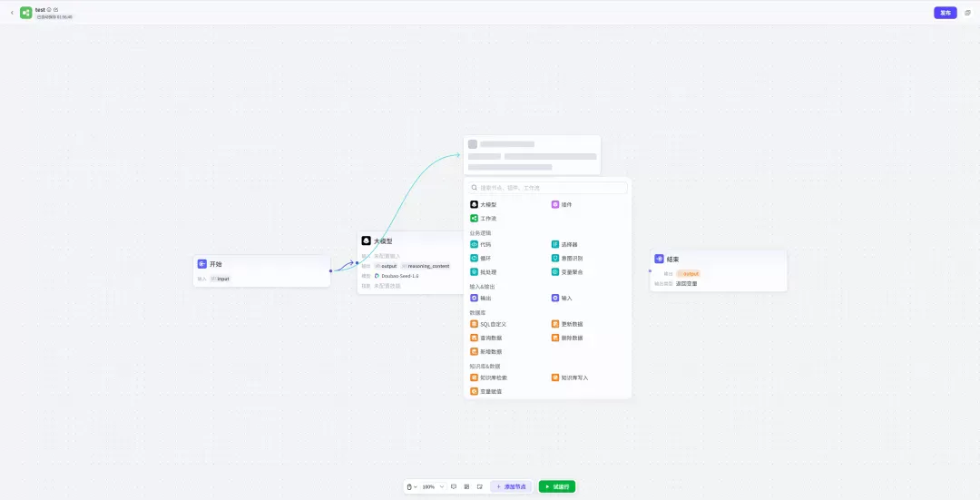This screenshot has height=500, width=980.
Task: Select the 意图识别 intent recognition node
Action: pos(567,258)
